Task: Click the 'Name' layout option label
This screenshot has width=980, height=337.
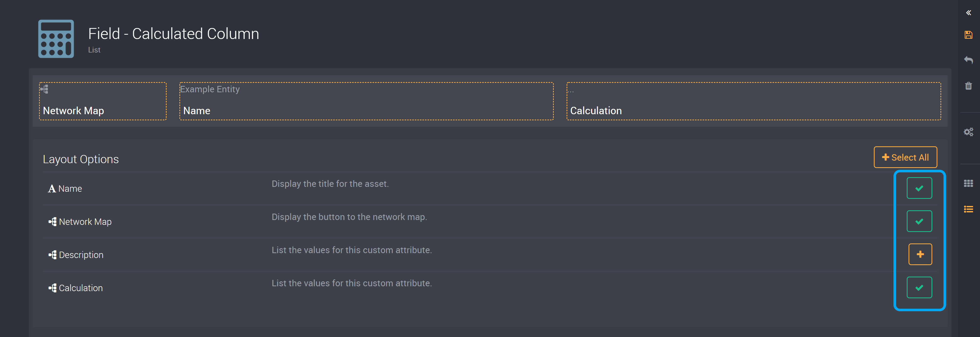Action: pos(70,189)
